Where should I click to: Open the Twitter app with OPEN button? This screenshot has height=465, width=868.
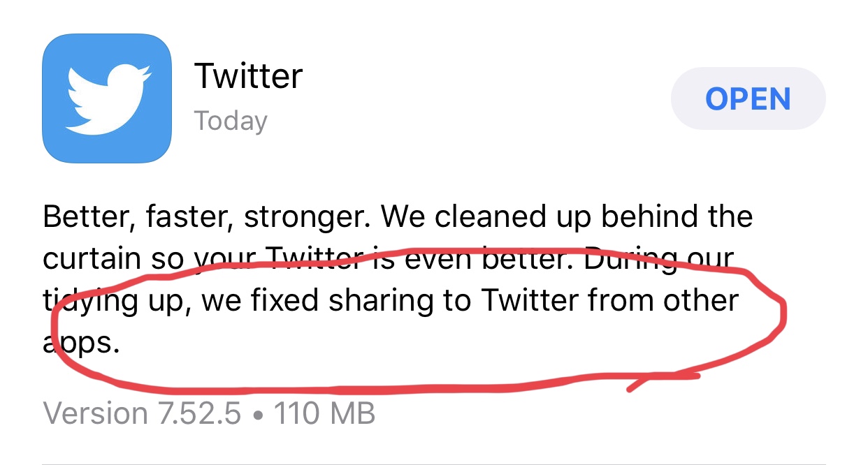coord(748,98)
